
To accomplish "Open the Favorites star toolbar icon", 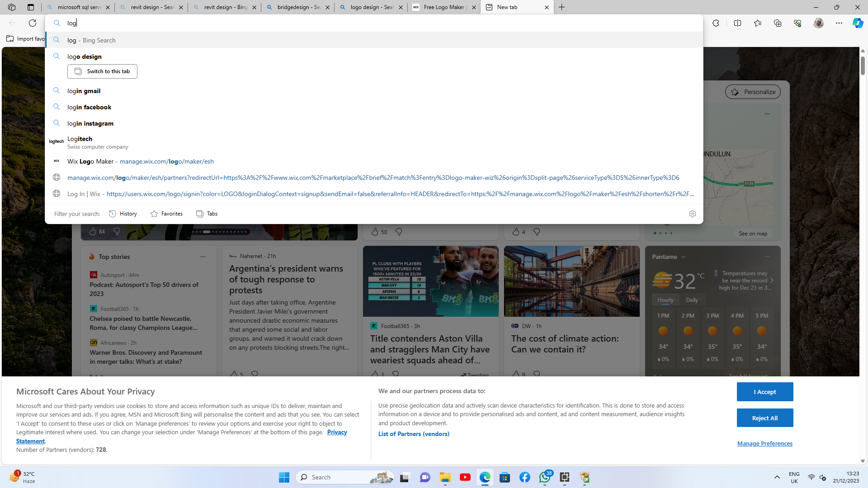I will (758, 23).
